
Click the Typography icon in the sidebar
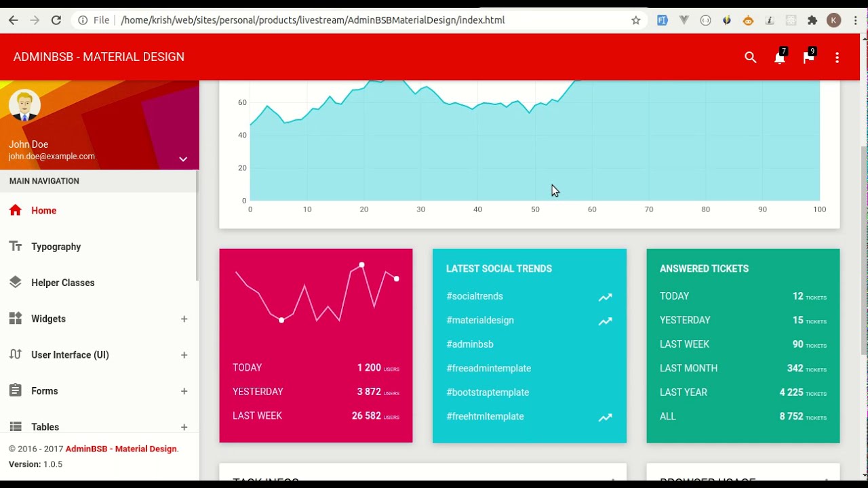point(16,246)
